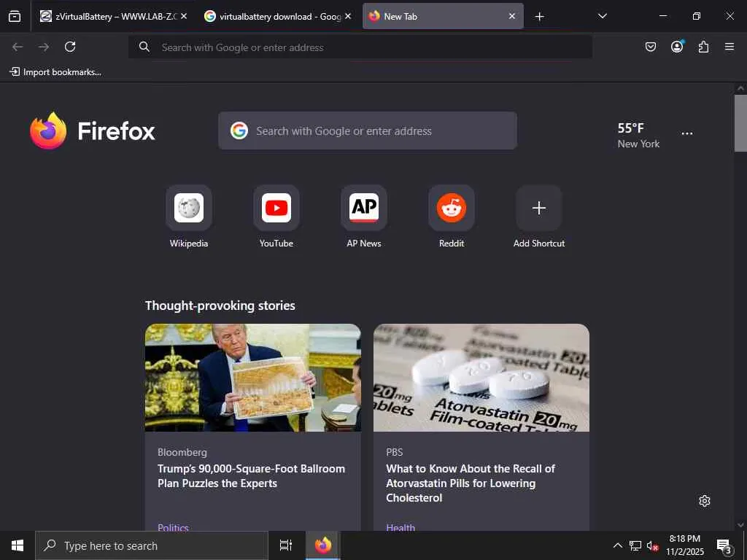Open the Windows Start menu
Viewport: 747px width, 560px height.
18,545
